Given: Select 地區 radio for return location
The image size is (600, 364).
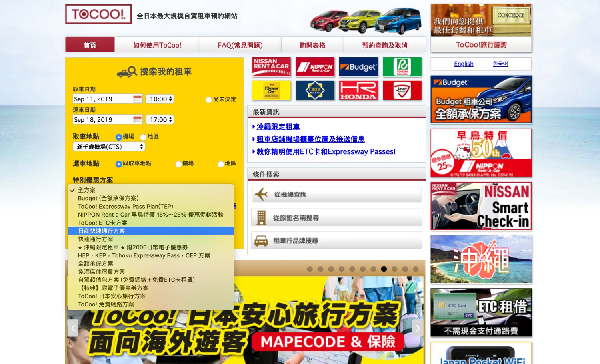Looking at the screenshot, I should (x=221, y=164).
